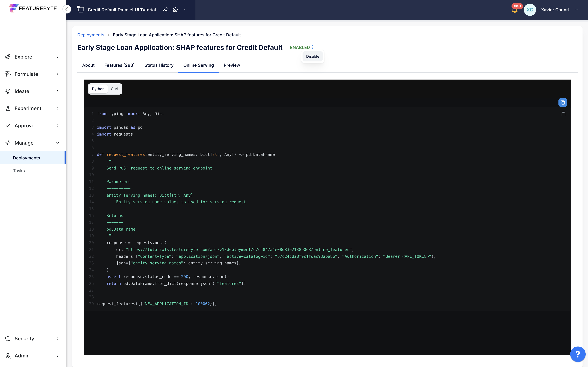Click the blue copy code button
Viewport: 588px width, 367px height.
coord(563,102)
